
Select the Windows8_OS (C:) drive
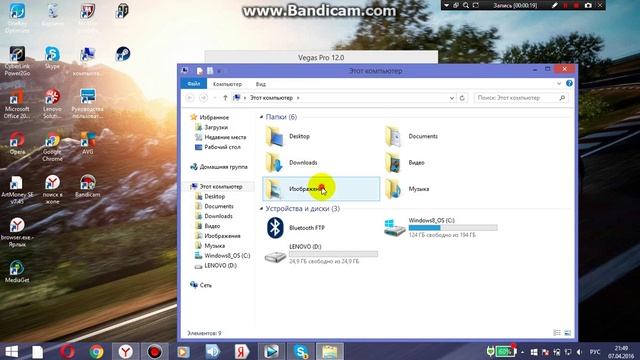[441, 228]
